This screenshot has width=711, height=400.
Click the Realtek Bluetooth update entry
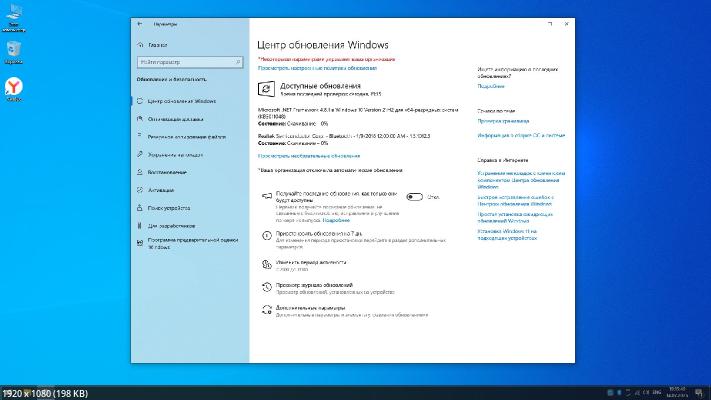[344, 139]
